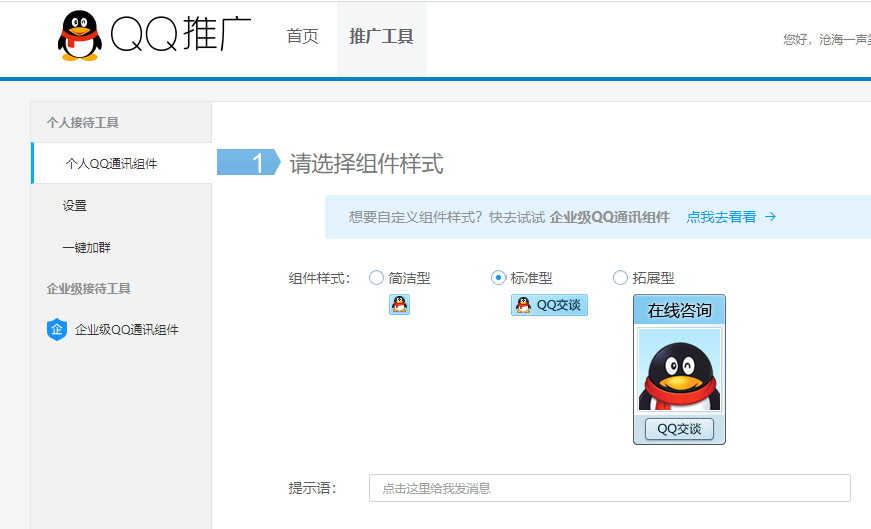Click the user greeting 您好 in header
The height and width of the screenshot is (529, 871).
click(x=827, y=39)
